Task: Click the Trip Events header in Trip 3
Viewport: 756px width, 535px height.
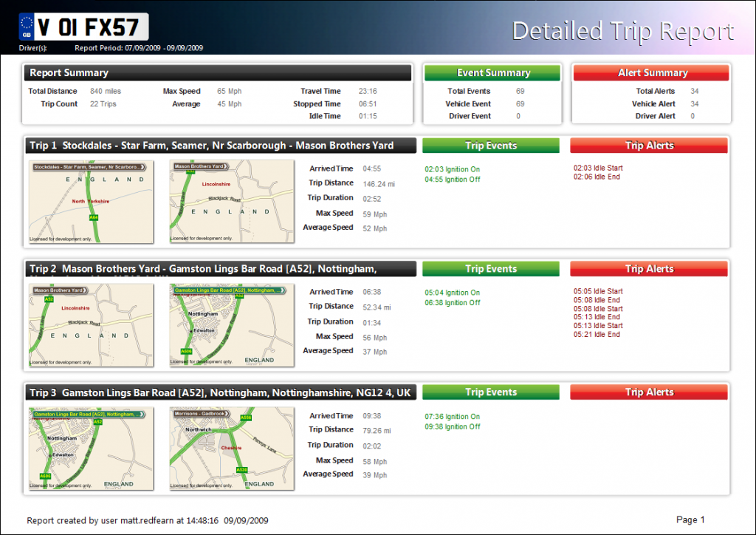Action: [x=491, y=392]
